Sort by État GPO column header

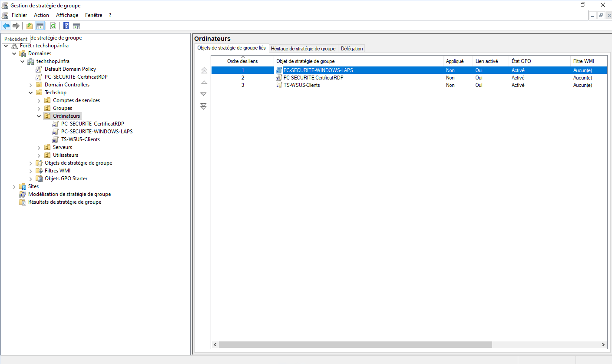tap(539, 61)
